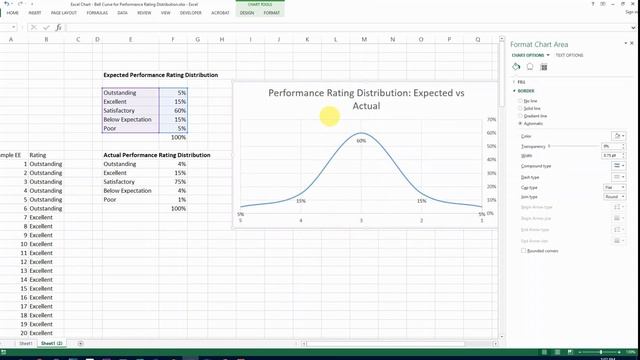Open Ribbon Display Options icon
Viewport: 640px width, 360px height.
pyautogui.click(x=603, y=4)
